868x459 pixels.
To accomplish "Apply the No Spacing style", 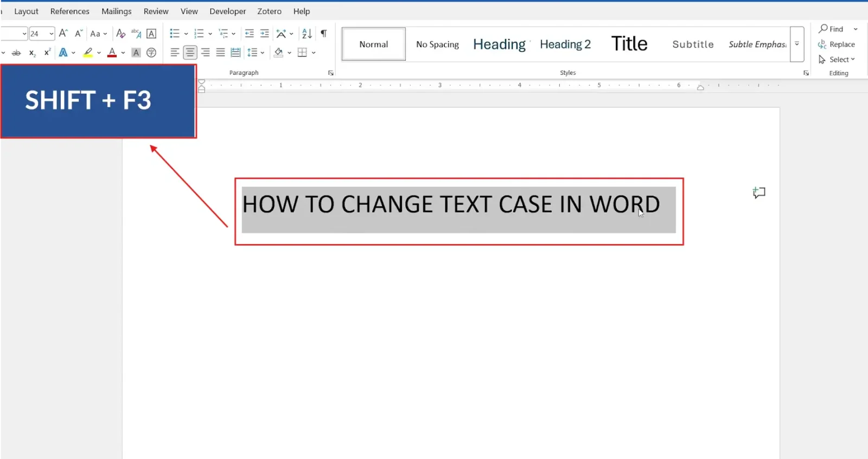I will pos(437,44).
